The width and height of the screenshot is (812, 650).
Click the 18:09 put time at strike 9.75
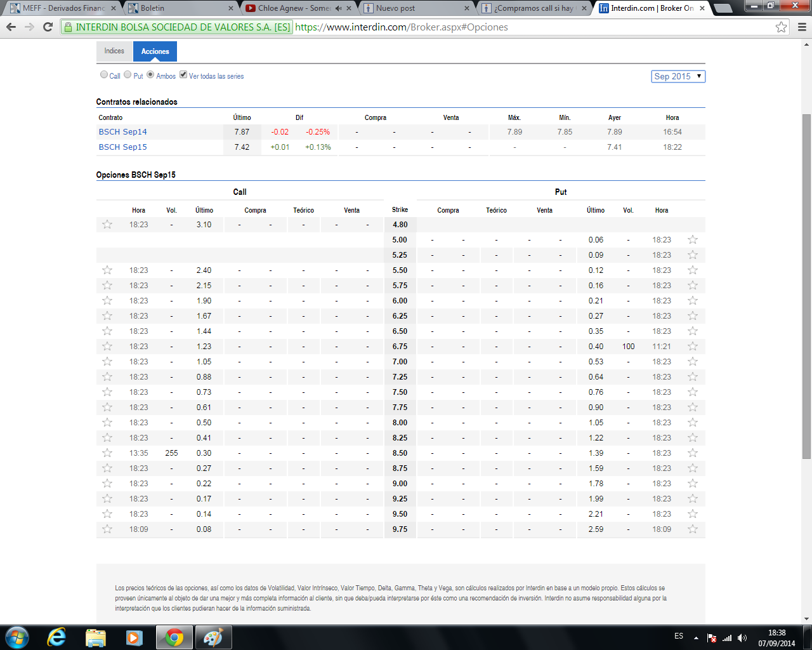coord(662,529)
